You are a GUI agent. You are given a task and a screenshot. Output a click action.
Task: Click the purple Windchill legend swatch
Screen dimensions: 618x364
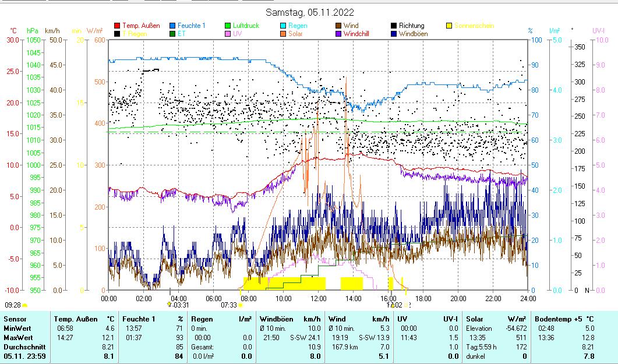338,34
